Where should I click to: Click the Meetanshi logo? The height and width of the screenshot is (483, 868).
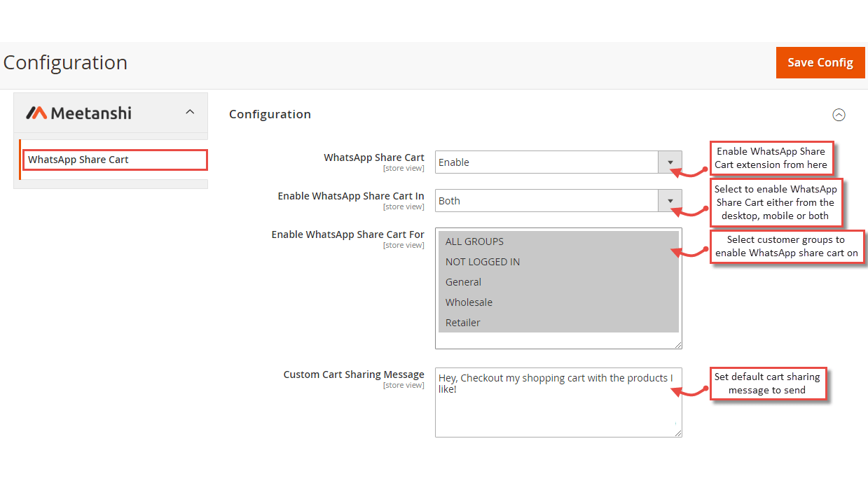coord(79,113)
